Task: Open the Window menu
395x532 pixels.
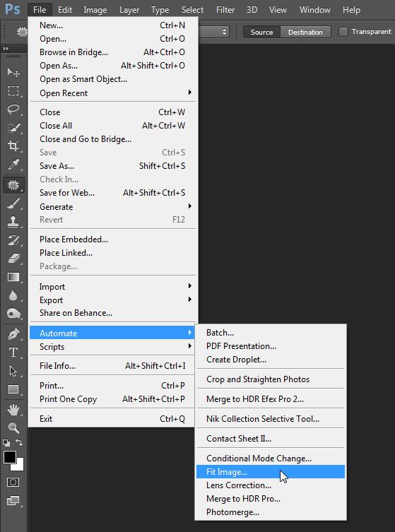Action: pos(315,10)
